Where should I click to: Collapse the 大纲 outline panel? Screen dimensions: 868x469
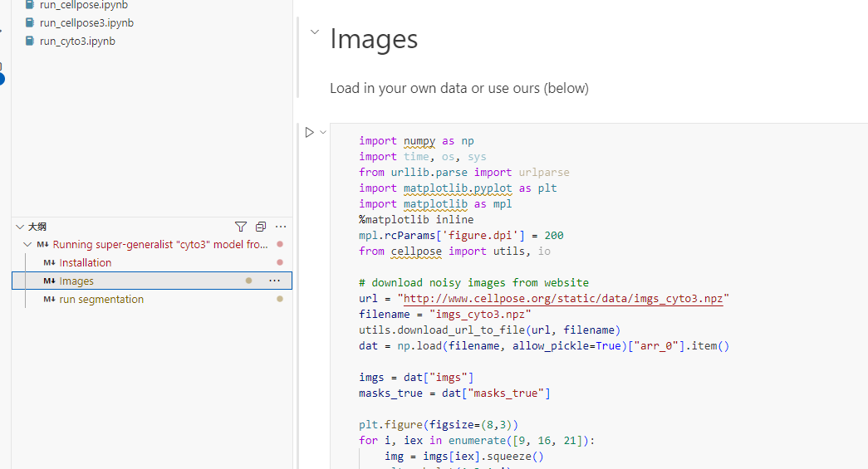20,227
